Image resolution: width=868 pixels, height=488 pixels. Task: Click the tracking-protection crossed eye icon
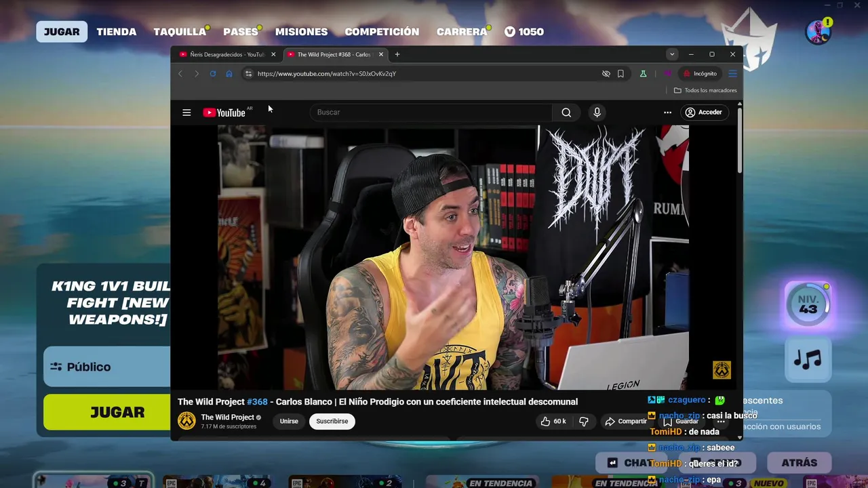pyautogui.click(x=606, y=73)
